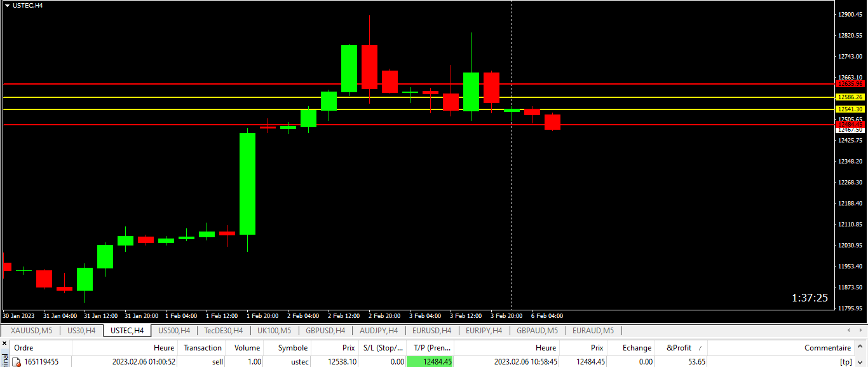
Task: Open the TecDE30,H4 chart tab
Action: pyautogui.click(x=223, y=331)
